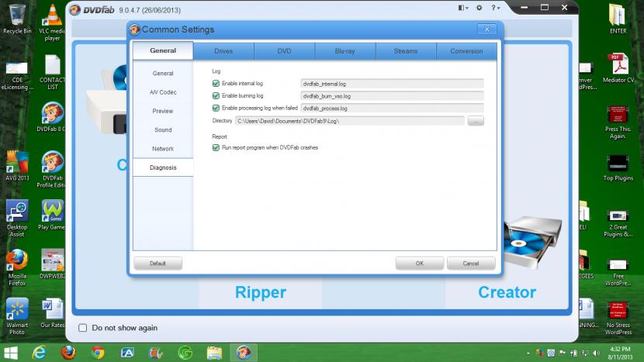The width and height of the screenshot is (644, 362).
Task: Open File Explorer from taskbar
Action: tap(214, 353)
